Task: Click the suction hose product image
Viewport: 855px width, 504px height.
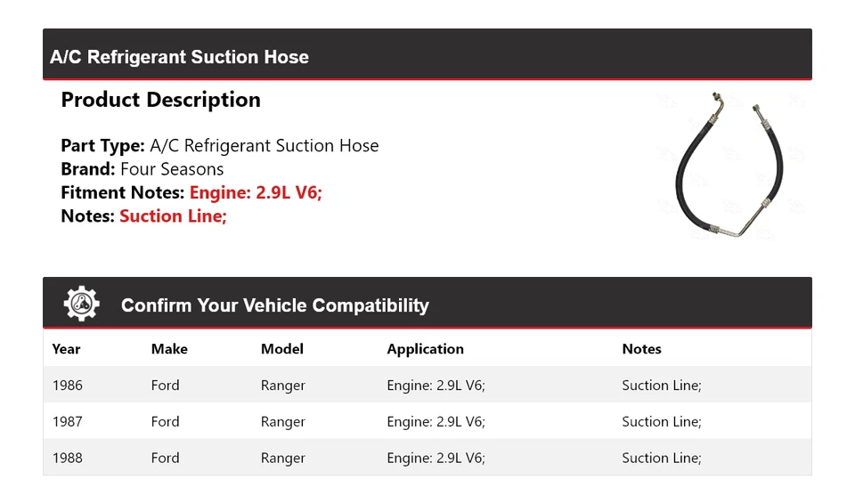Action: [729, 167]
